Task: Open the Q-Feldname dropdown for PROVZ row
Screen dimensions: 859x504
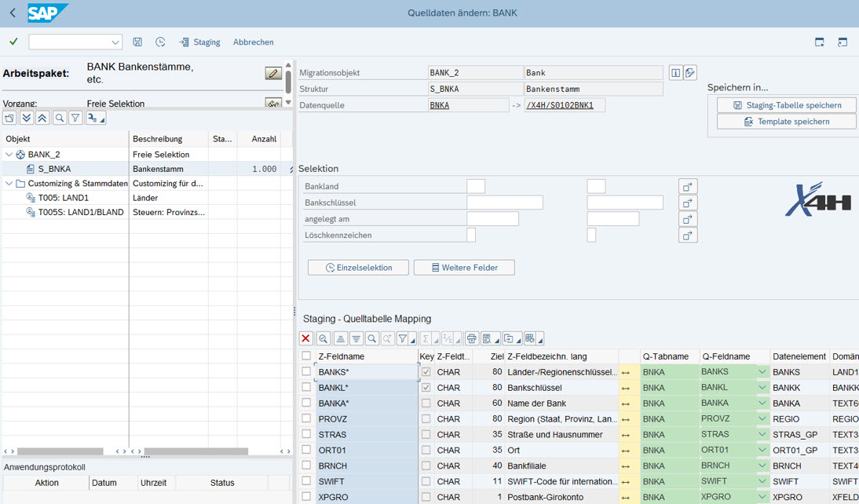Action: (x=762, y=419)
